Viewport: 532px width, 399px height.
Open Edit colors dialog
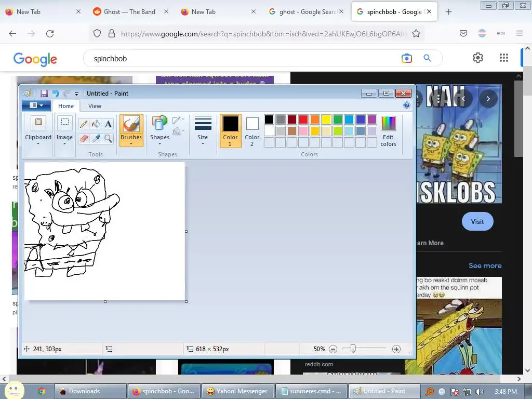point(388,131)
